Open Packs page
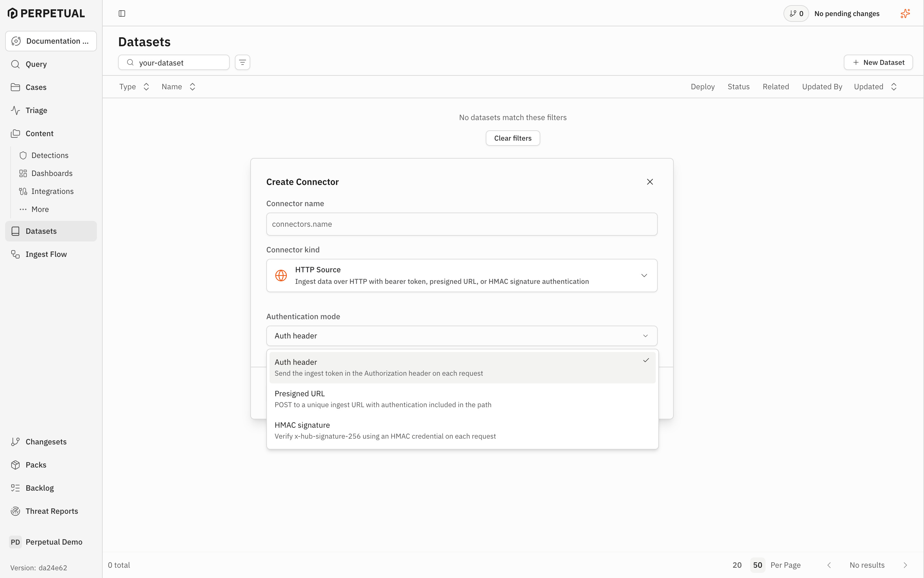The image size is (924, 578). 51,465
